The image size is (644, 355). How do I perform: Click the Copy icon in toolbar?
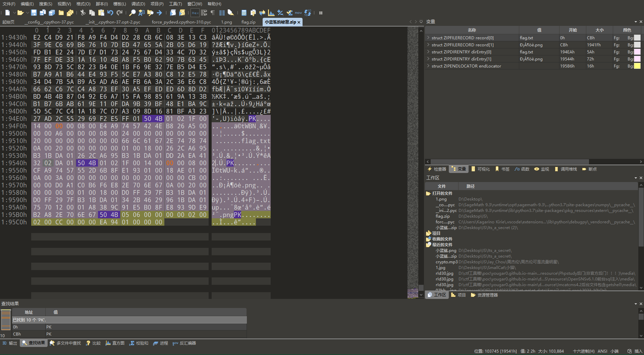point(92,13)
